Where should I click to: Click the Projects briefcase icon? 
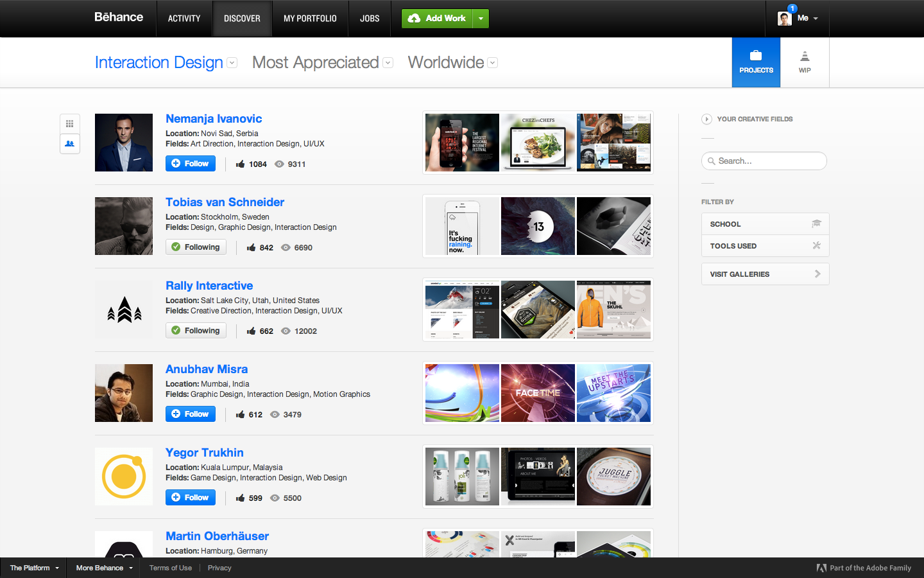click(x=756, y=56)
